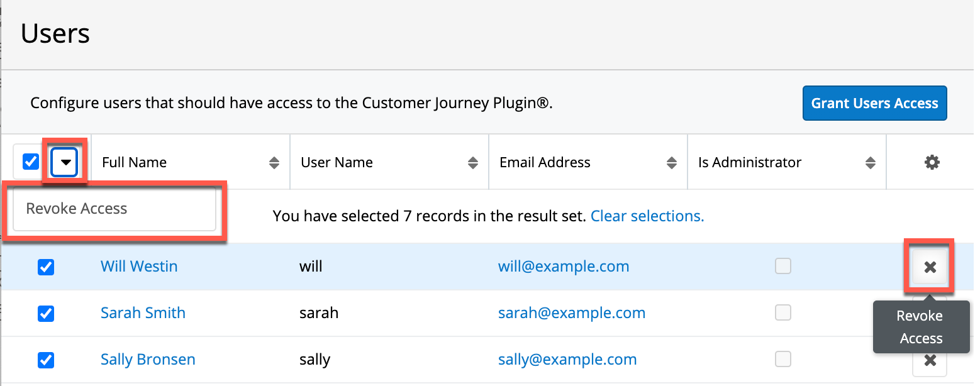The width and height of the screenshot is (980, 386).
Task: Sort by Full Name column arrows
Action: [x=274, y=163]
